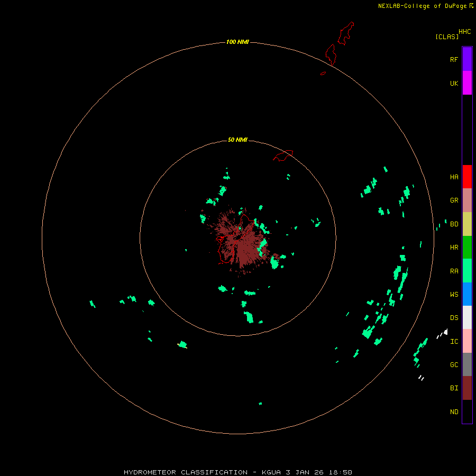Click the red island outline on 50 NMI ring
The width and height of the screenshot is (476, 476).
[283, 155]
